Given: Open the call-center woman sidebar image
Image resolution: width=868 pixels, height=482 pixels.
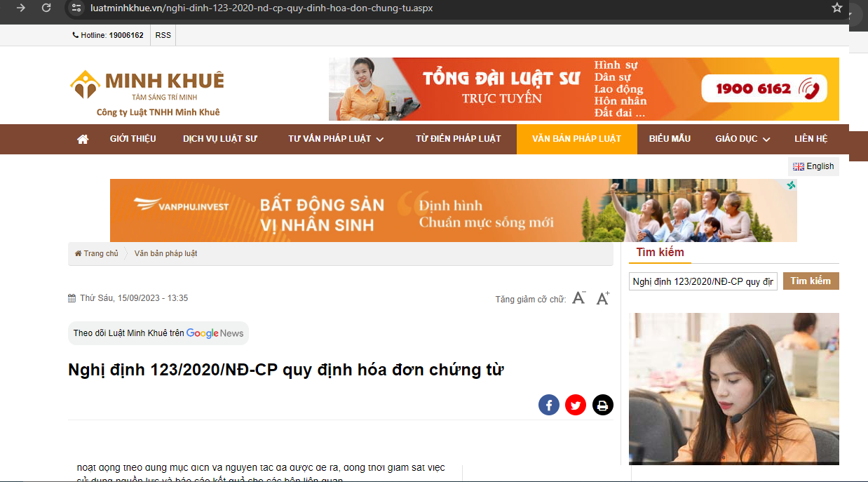Looking at the screenshot, I should click(x=734, y=389).
